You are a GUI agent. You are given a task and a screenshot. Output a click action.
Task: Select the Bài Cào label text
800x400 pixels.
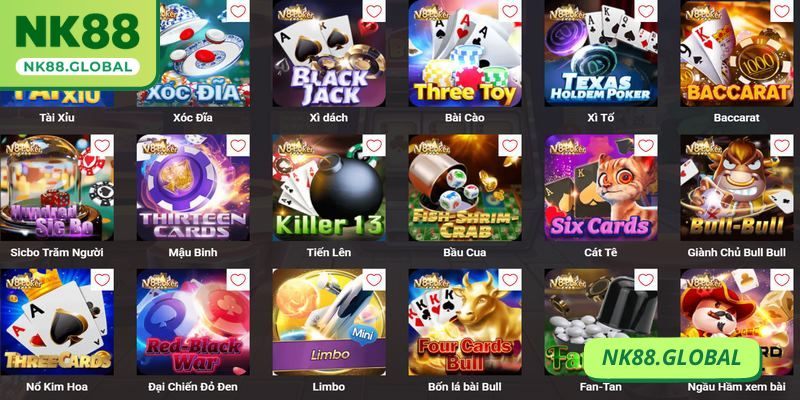click(x=465, y=118)
